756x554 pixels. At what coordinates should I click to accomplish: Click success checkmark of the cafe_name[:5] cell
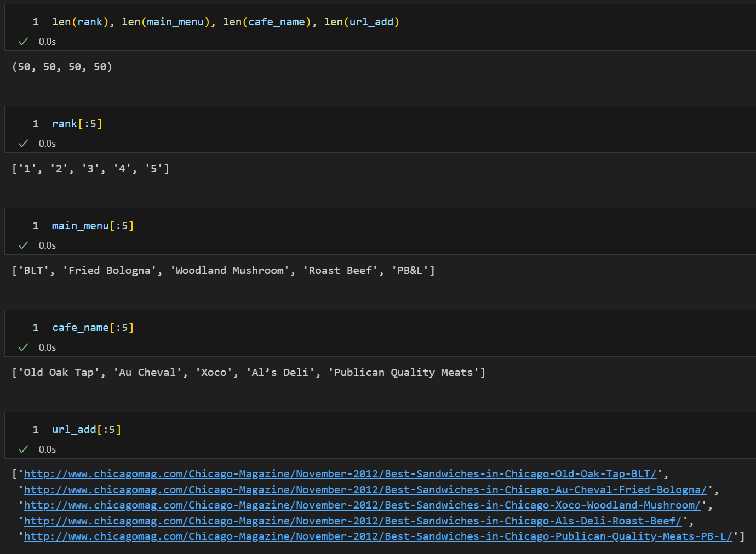click(x=23, y=347)
